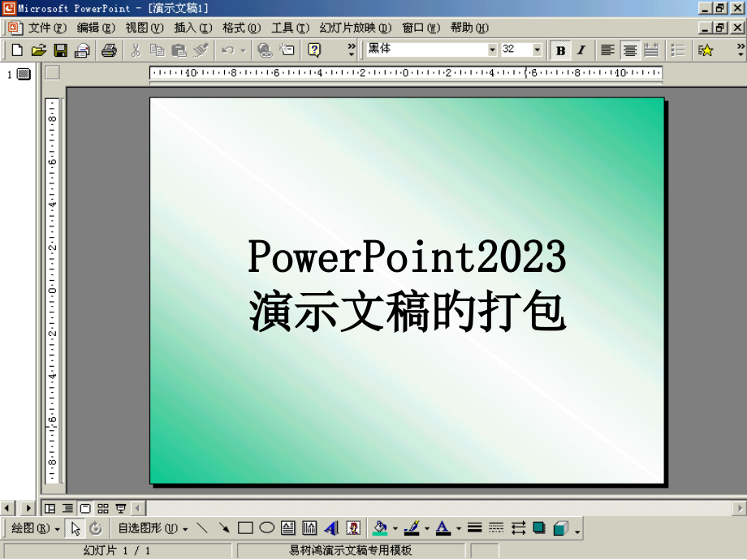747x560 pixels.
Task: Expand the Undo history arrow
Action: coord(243,50)
